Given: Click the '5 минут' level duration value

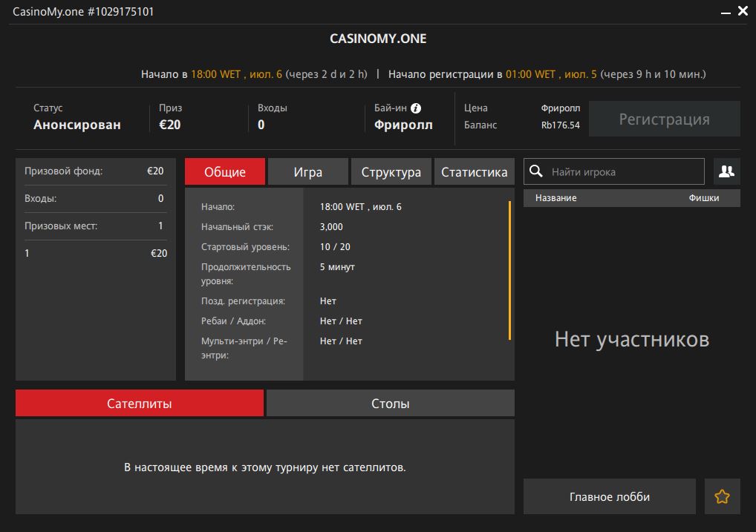Looking at the screenshot, I should (x=337, y=266).
